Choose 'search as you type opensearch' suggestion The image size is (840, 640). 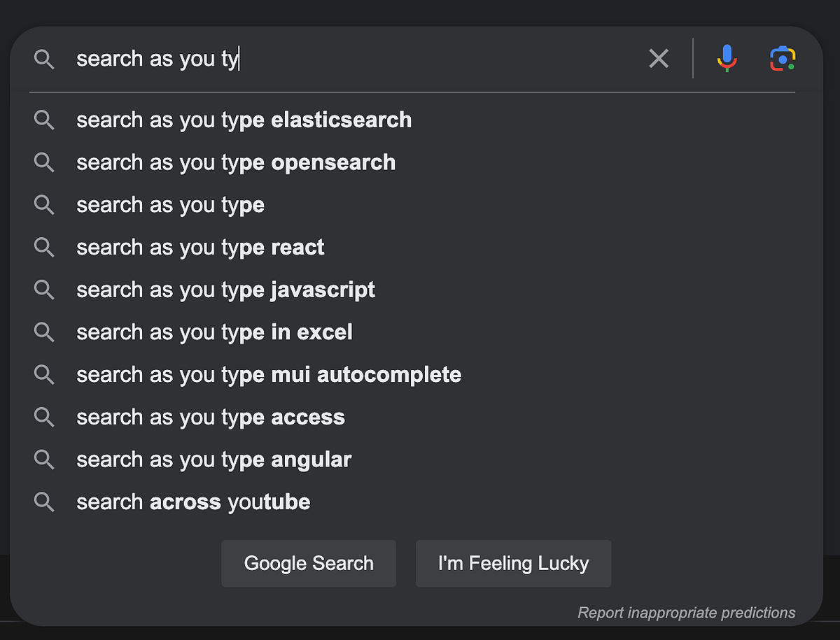pyautogui.click(x=236, y=163)
